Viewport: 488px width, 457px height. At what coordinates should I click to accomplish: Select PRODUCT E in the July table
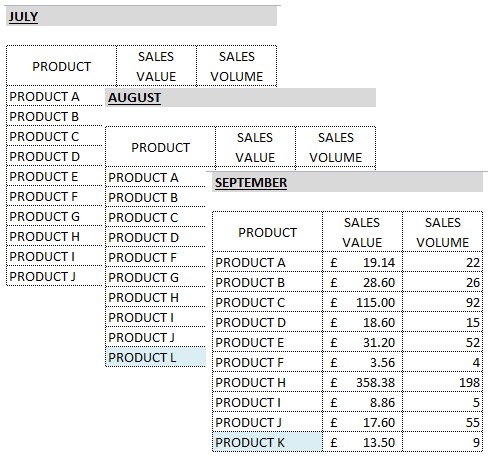[54, 176]
